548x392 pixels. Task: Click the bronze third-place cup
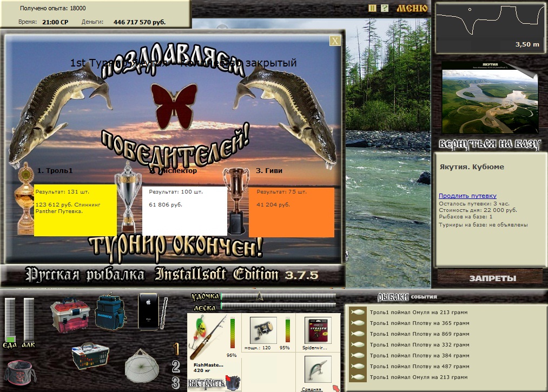[236, 202]
